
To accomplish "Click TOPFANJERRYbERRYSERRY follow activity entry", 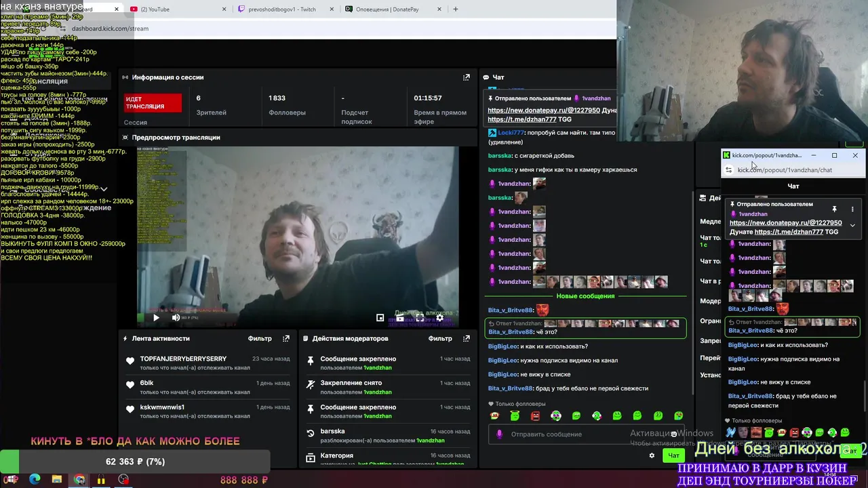I will (207, 363).
